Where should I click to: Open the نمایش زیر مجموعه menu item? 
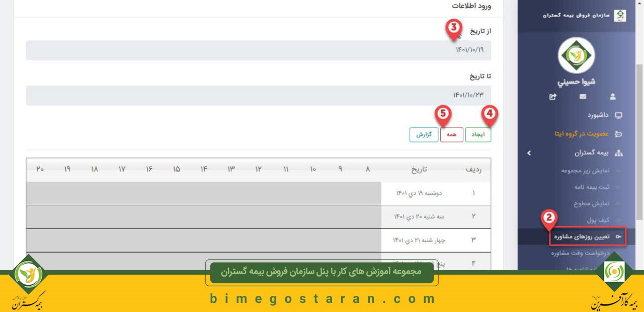(x=585, y=171)
